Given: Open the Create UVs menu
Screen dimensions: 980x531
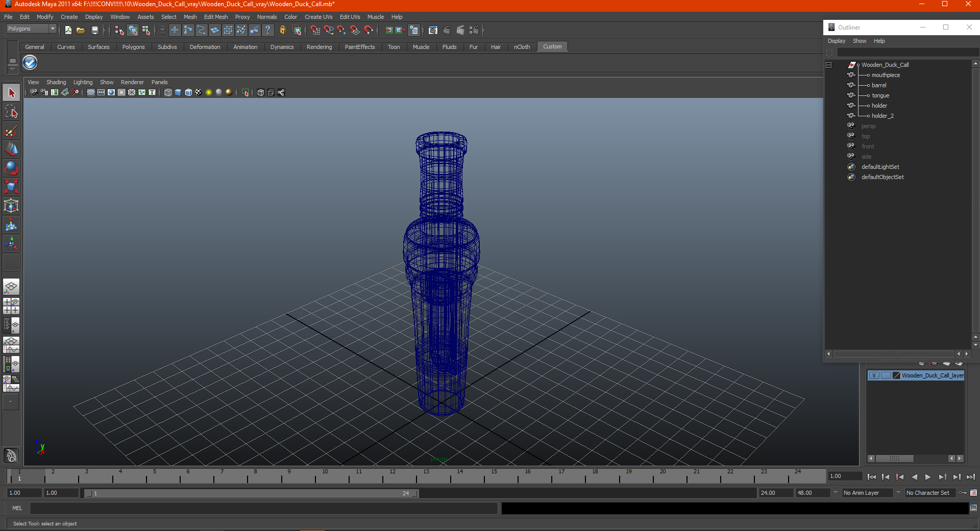Looking at the screenshot, I should click(318, 17).
